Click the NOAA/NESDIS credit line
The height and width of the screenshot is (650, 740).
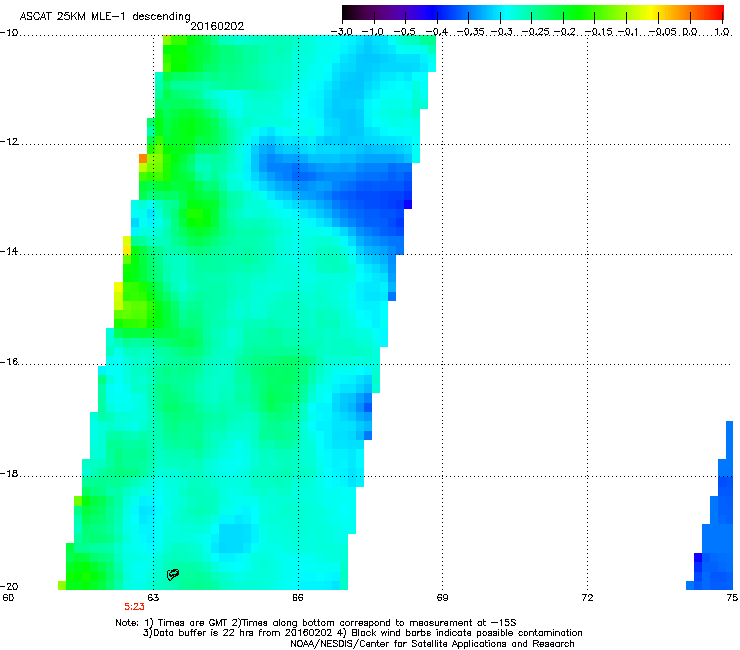click(432, 644)
